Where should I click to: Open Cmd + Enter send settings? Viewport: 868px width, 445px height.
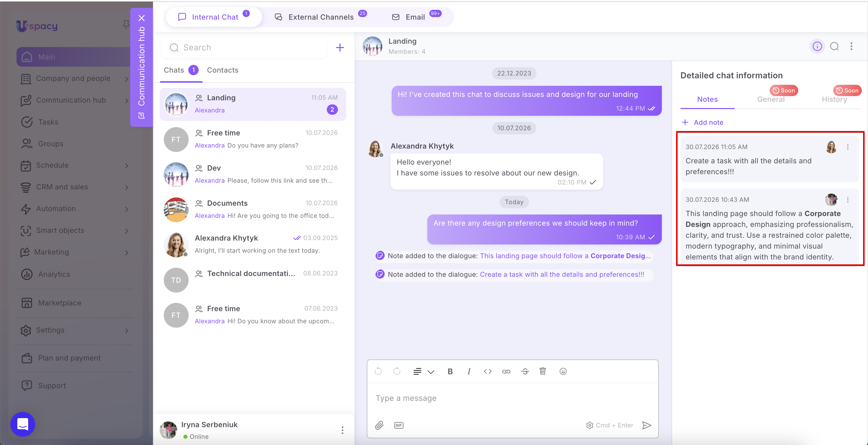point(610,425)
